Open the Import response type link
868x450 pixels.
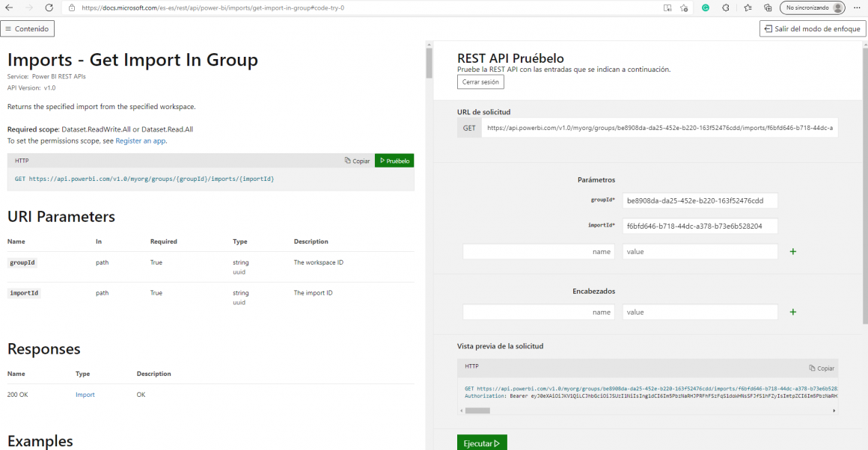[x=85, y=394]
